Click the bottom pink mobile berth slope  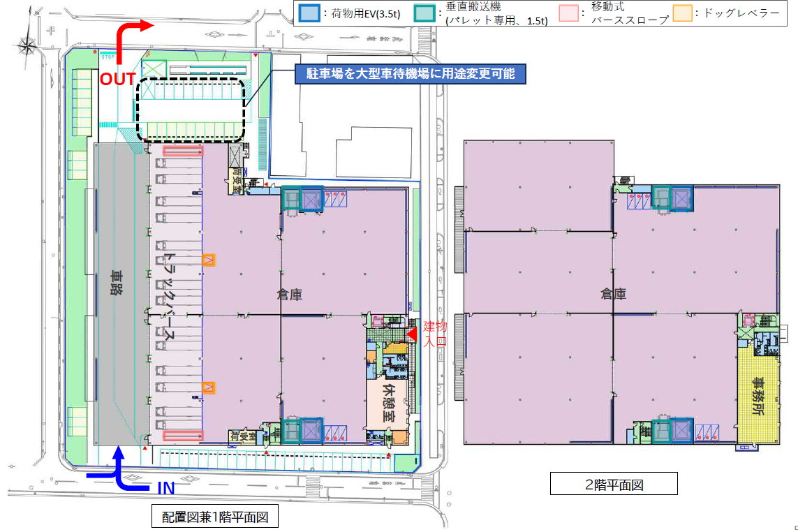point(183,436)
